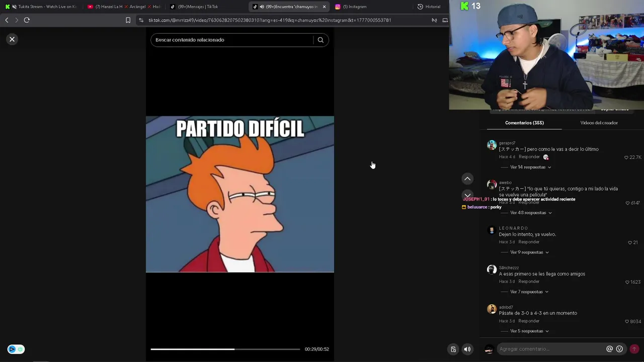Open the '(99+) Mensajes | TikTok' tab
644x362 pixels.
(194, 7)
